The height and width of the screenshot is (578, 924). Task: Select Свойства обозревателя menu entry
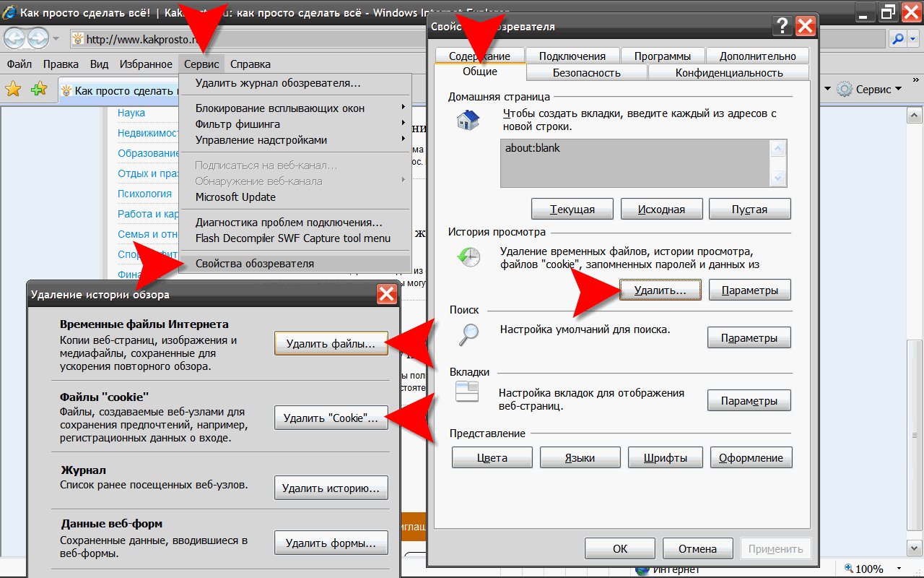295,264
